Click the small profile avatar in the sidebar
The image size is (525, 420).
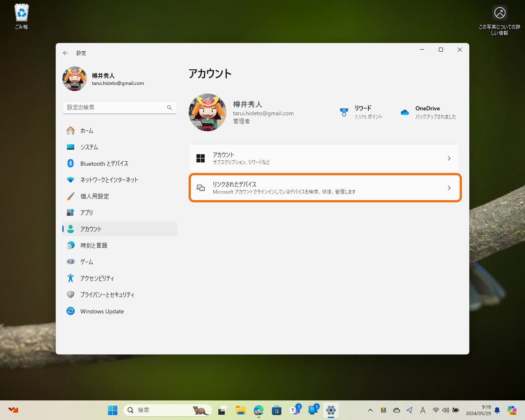[75, 79]
